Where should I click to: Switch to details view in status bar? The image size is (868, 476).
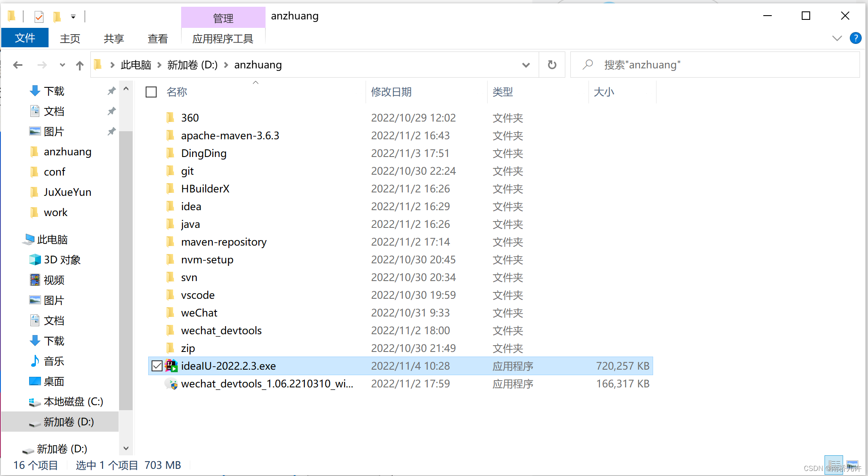coord(834,465)
